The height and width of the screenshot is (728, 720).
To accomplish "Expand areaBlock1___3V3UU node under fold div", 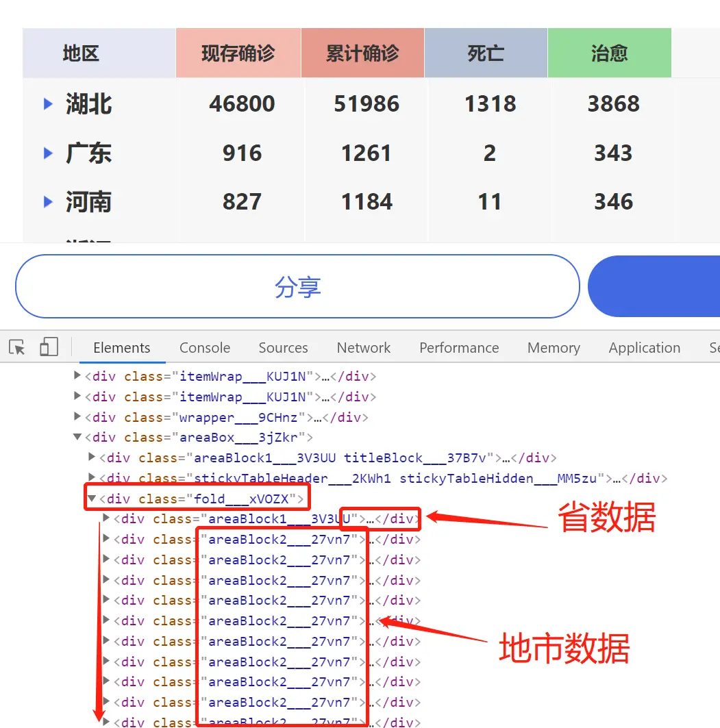I will tap(106, 518).
